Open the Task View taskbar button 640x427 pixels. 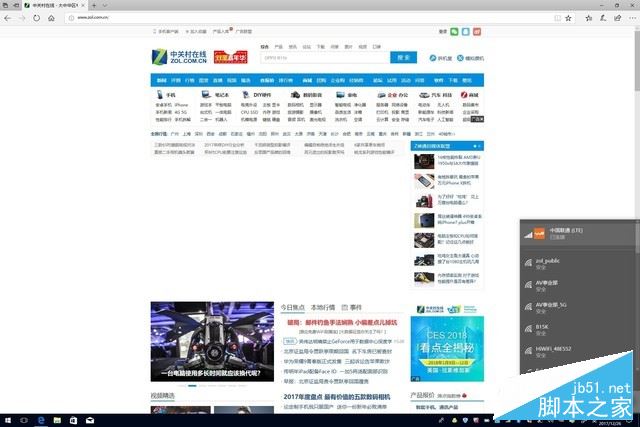[x=24, y=420]
